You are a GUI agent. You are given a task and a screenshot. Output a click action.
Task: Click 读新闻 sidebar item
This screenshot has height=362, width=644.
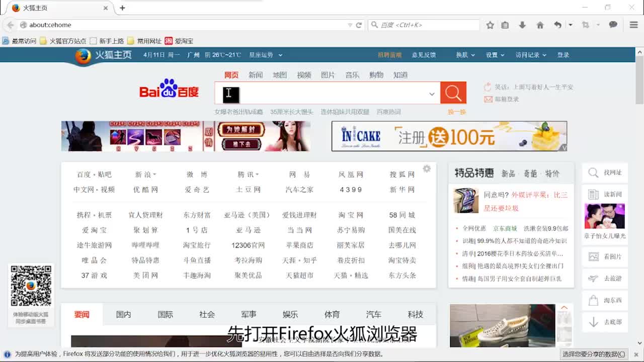pos(605,194)
